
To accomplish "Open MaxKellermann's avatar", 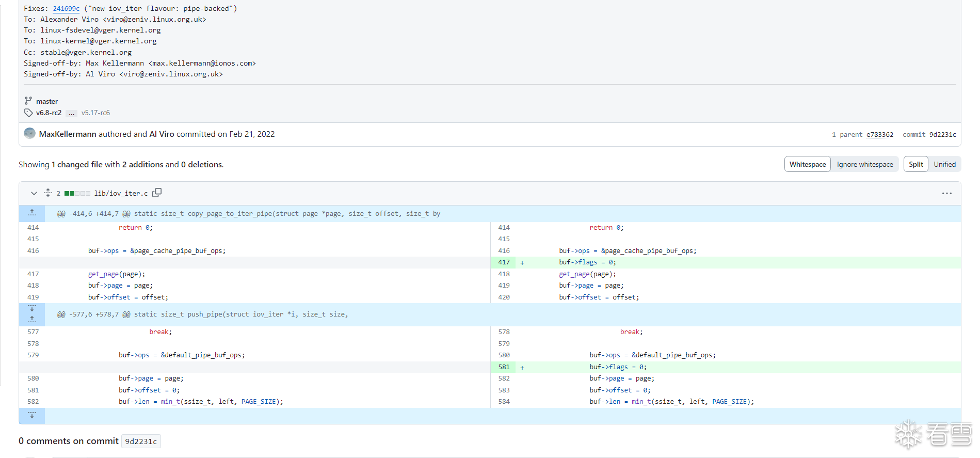I will [30, 134].
